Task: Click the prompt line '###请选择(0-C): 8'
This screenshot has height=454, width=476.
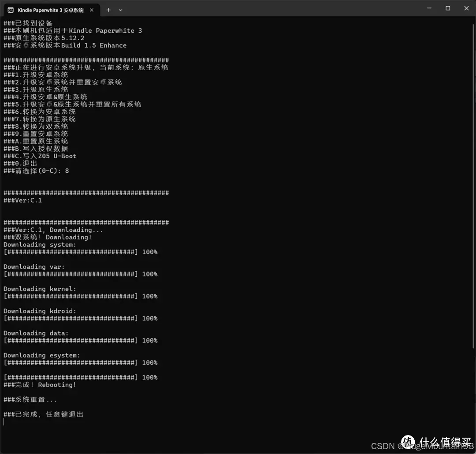Action: pyautogui.click(x=37, y=171)
